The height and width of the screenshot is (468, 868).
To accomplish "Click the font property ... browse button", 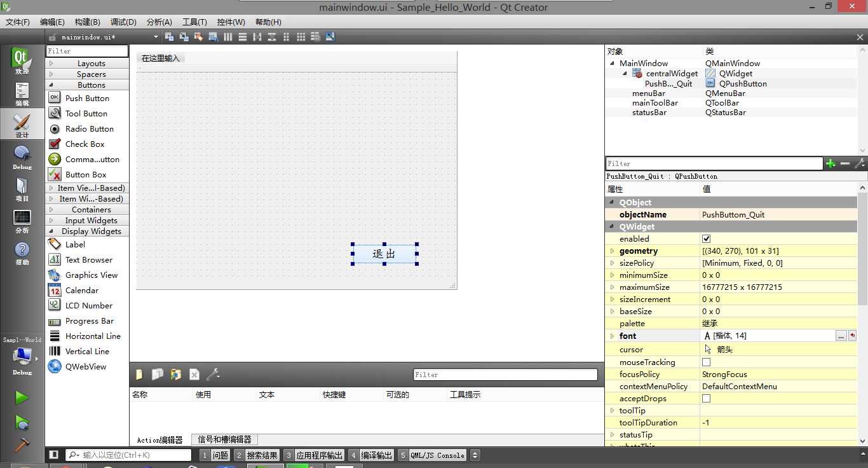I will point(841,336).
